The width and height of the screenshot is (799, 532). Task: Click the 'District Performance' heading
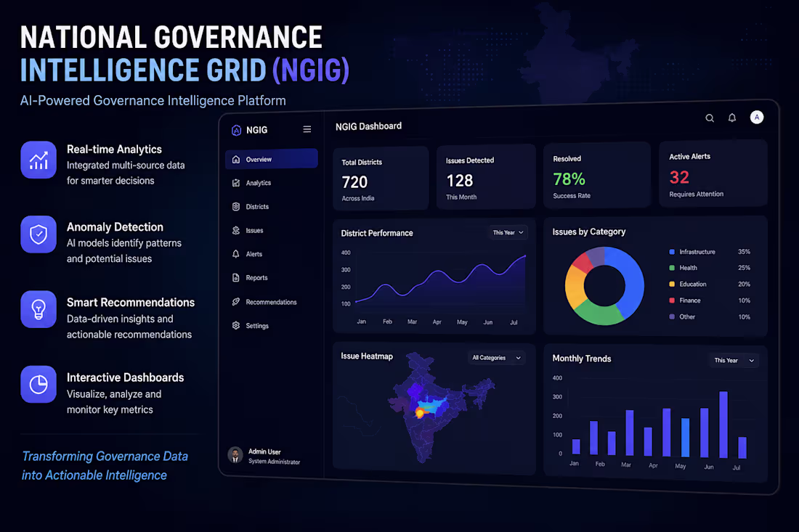[377, 233]
